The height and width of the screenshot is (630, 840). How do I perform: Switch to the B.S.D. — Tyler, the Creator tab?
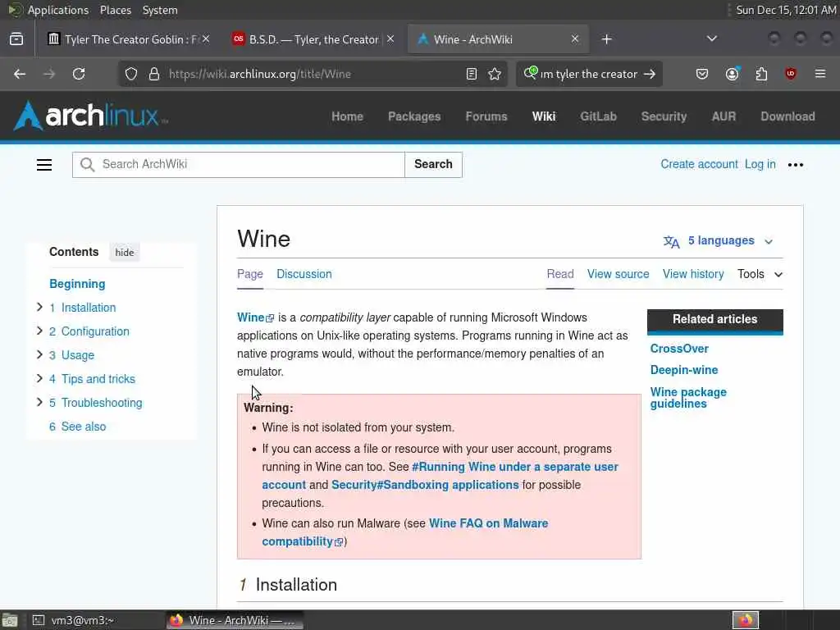click(x=314, y=39)
